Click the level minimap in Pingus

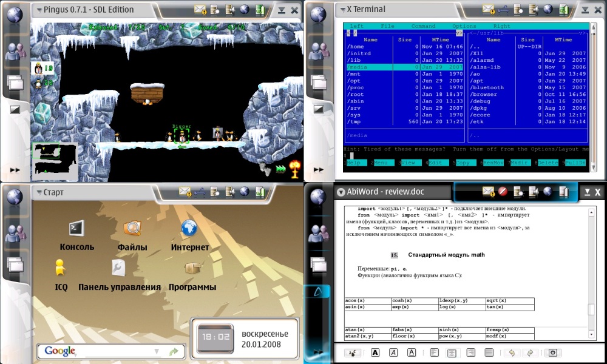(55, 162)
